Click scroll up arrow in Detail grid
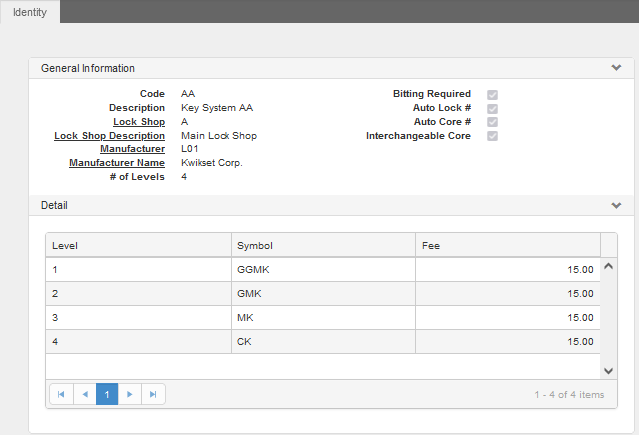This screenshot has height=435, width=639. click(x=608, y=266)
